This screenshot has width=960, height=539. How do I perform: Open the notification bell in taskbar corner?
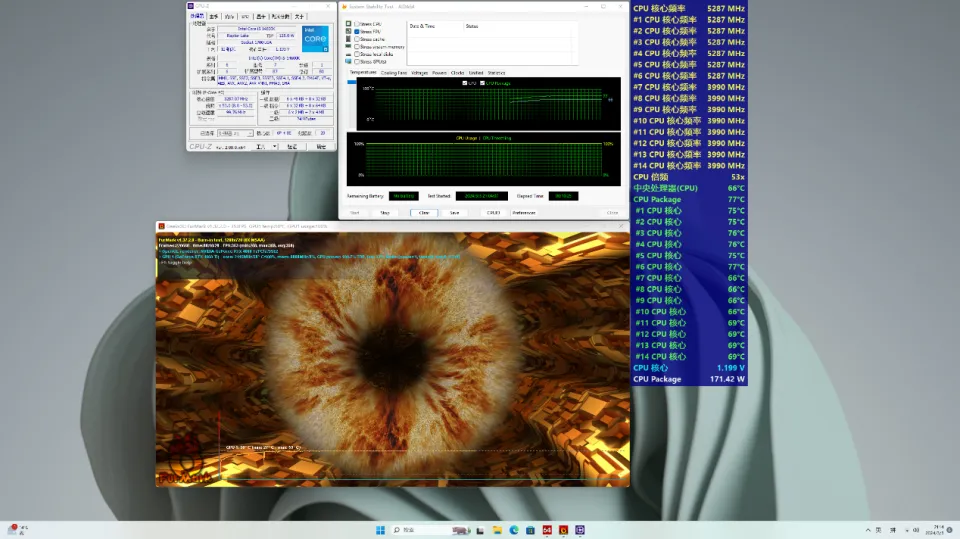(x=950, y=530)
